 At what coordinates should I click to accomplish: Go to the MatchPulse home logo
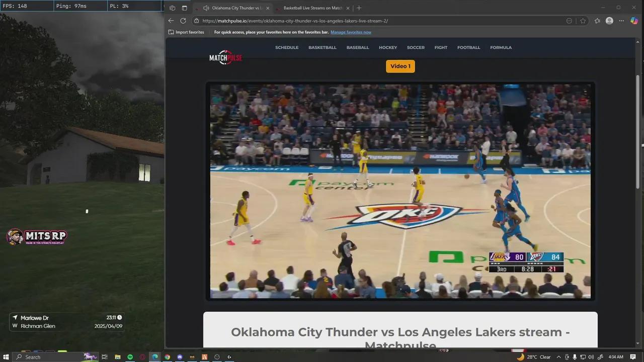(225, 57)
